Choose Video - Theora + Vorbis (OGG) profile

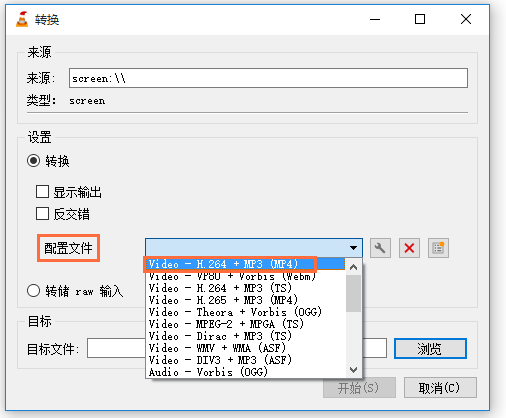[245, 312]
